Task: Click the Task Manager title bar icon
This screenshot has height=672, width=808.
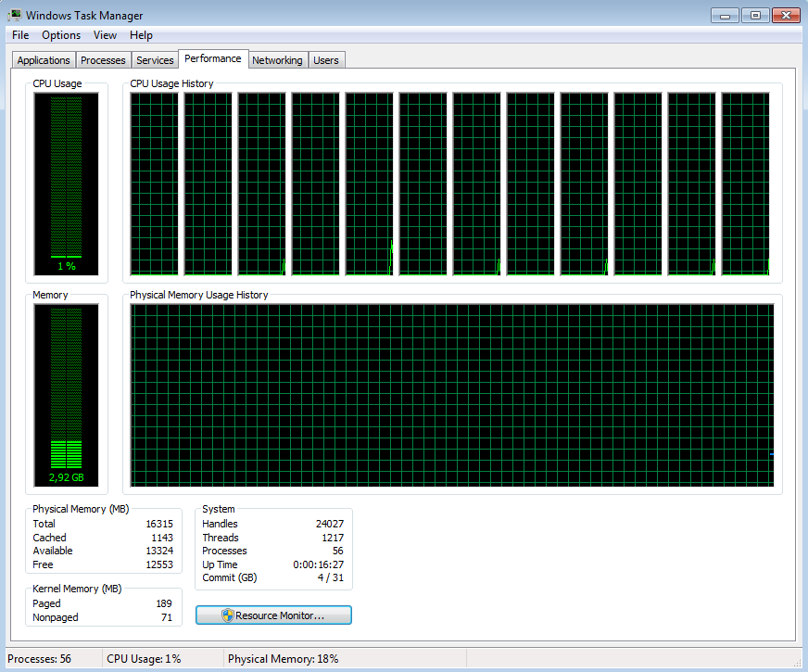Action: (x=15, y=15)
